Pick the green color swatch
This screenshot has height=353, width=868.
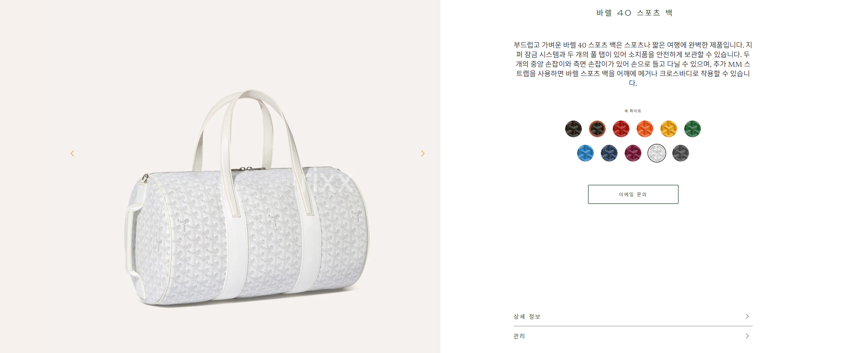pos(692,129)
